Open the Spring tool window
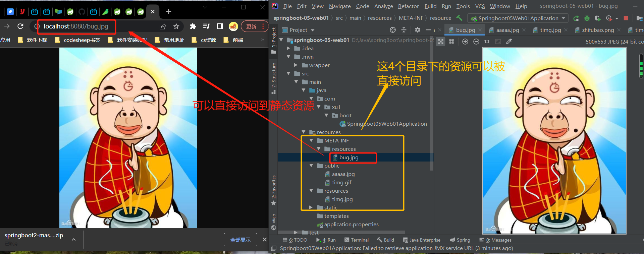Screen dimensions: 644x254 click(x=460, y=240)
